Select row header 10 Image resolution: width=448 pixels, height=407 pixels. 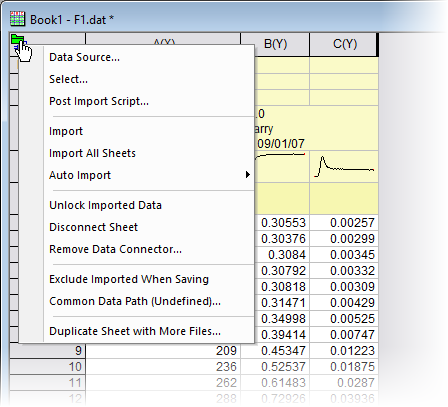[x=47, y=367]
